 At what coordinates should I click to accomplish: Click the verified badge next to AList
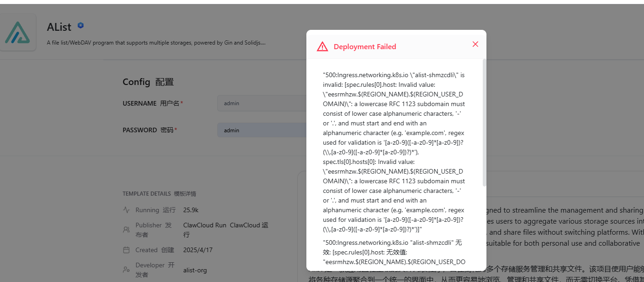point(81,26)
